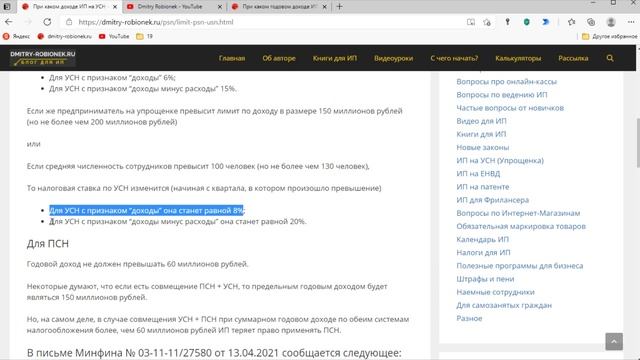The image size is (640, 360).
Task: Go back to the previous page
Action: coord(9,22)
